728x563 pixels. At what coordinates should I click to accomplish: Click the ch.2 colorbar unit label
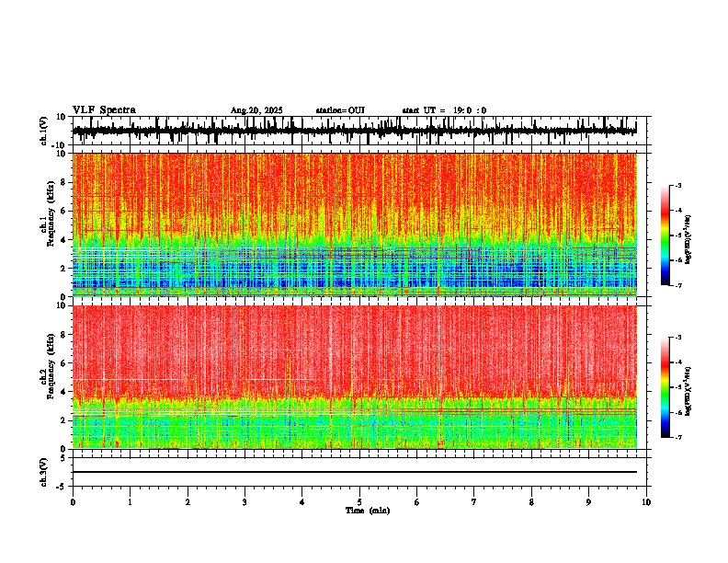pos(688,391)
